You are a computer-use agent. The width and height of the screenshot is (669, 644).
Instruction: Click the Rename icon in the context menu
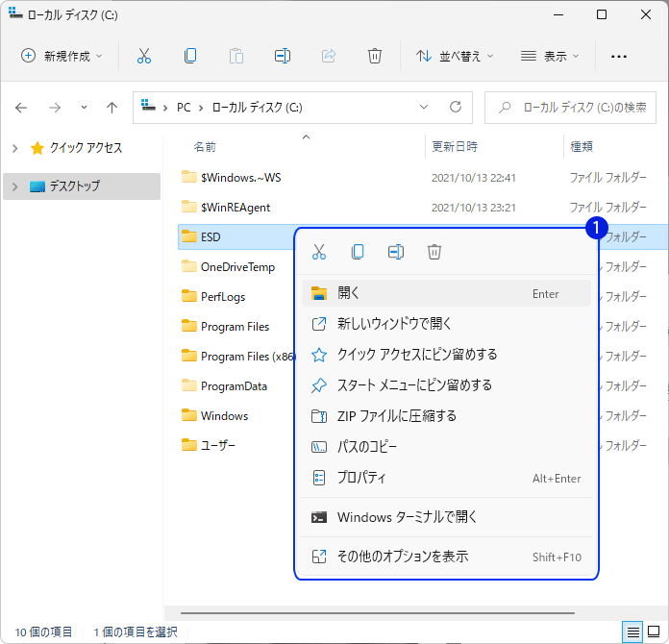[396, 252]
